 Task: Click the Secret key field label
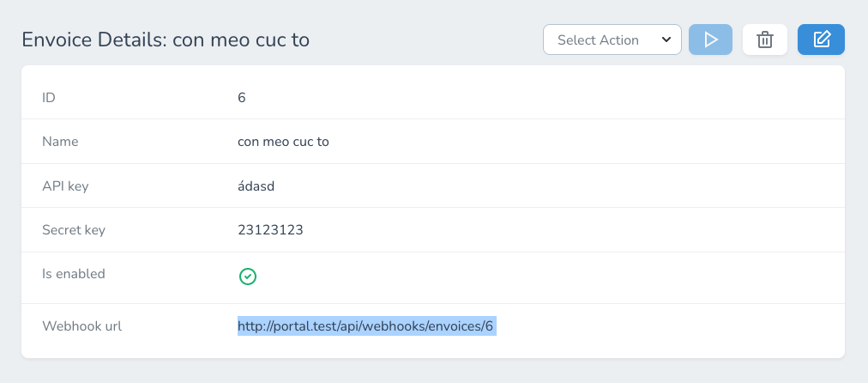pos(74,230)
